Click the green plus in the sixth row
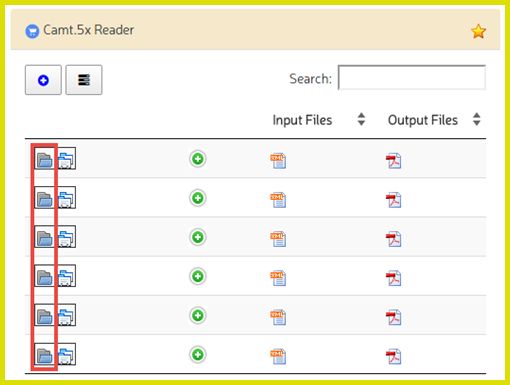The width and height of the screenshot is (510, 385). (x=198, y=354)
